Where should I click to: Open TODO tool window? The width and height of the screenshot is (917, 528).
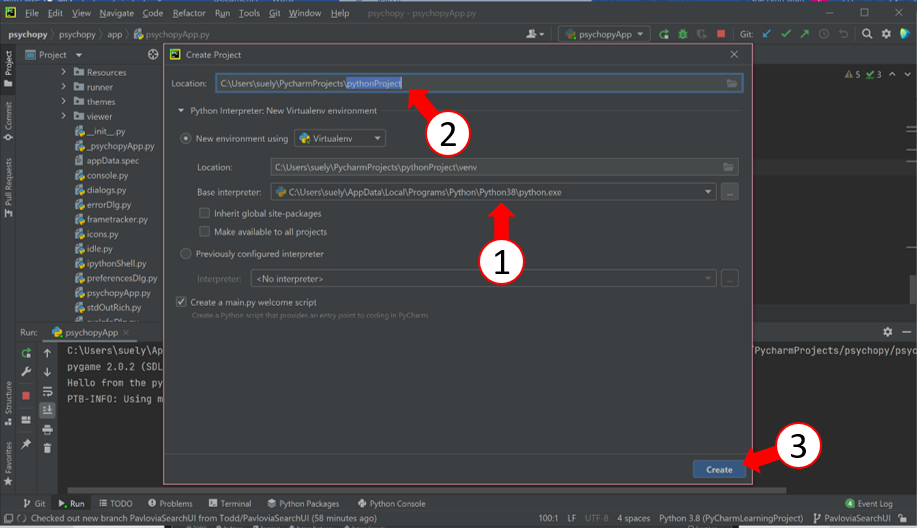(116, 503)
